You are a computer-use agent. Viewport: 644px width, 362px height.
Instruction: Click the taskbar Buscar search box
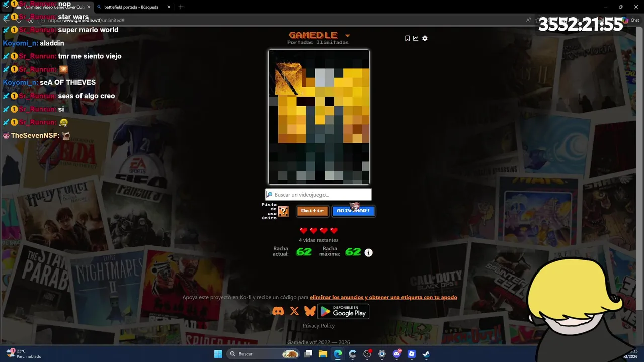(x=264, y=354)
